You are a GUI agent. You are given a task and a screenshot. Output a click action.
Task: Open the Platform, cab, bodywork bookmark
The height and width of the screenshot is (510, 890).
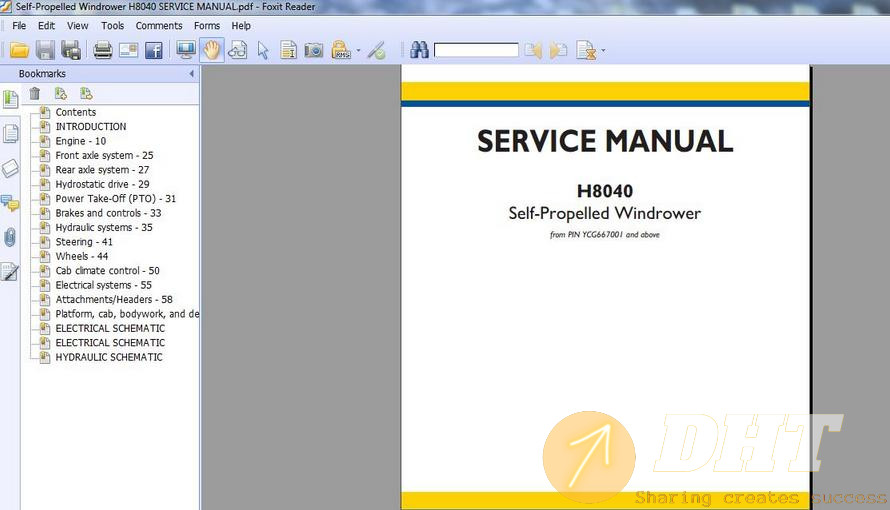click(x=127, y=314)
